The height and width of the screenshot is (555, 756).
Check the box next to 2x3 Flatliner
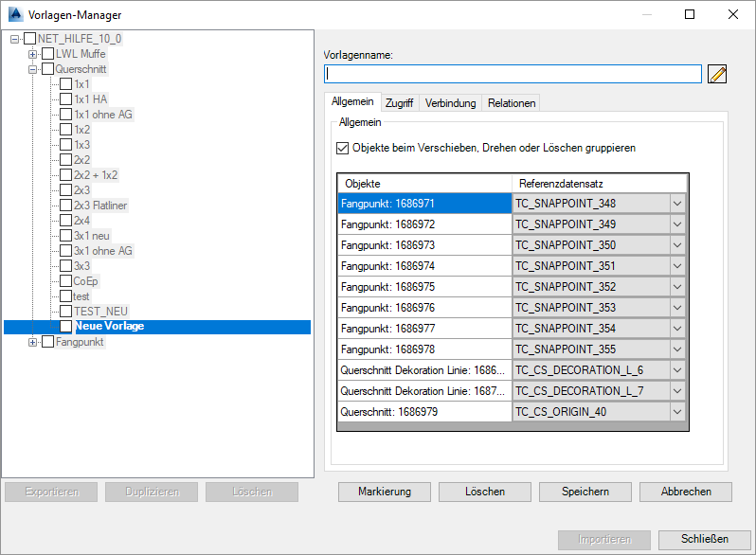coord(65,206)
